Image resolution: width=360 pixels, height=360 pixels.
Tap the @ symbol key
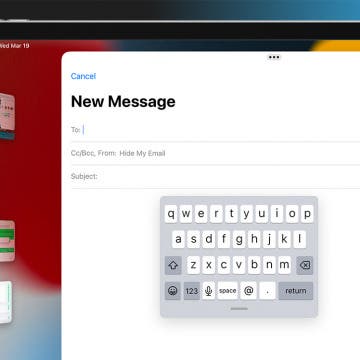point(249,291)
